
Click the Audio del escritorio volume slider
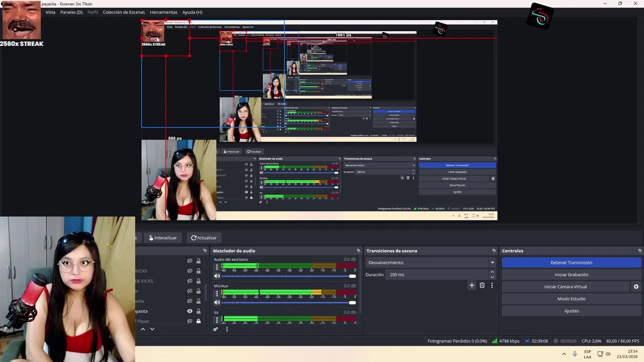click(289, 276)
